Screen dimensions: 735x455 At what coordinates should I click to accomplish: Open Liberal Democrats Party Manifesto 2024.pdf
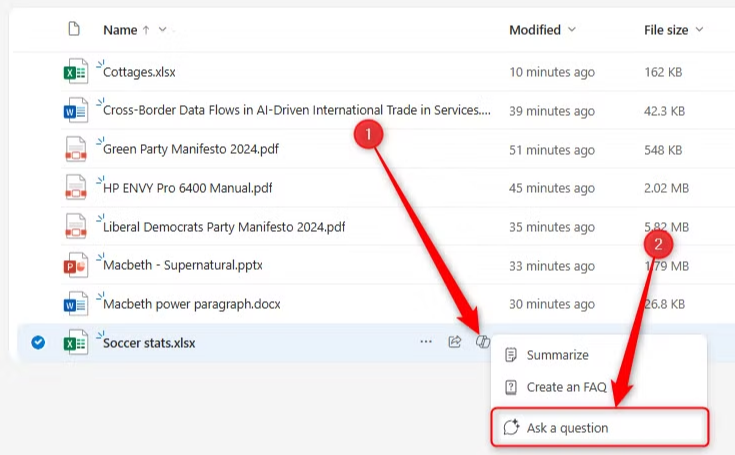tap(224, 227)
